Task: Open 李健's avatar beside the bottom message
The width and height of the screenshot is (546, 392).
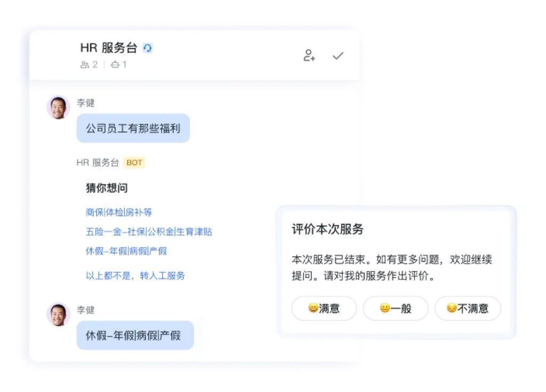Action: [x=58, y=314]
